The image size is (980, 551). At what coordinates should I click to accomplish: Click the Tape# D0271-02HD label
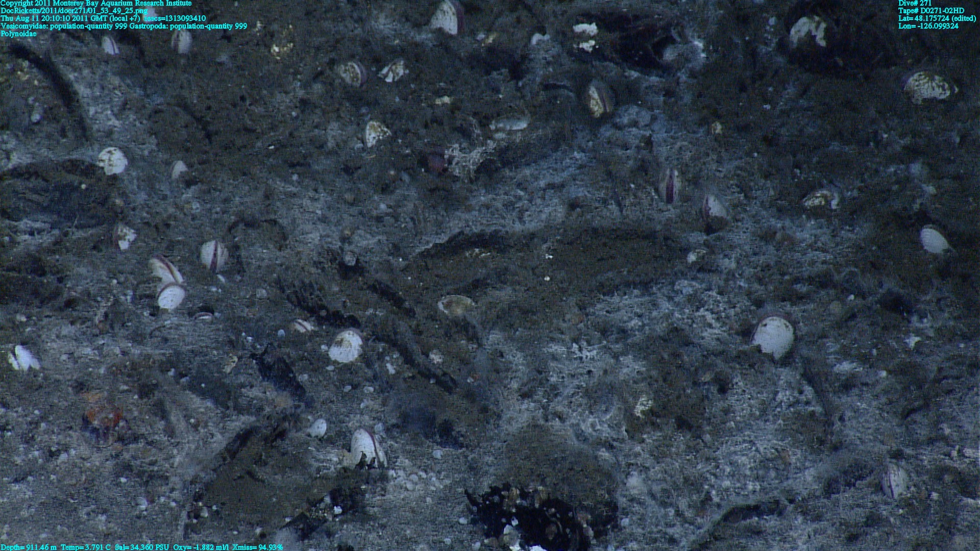(x=931, y=11)
